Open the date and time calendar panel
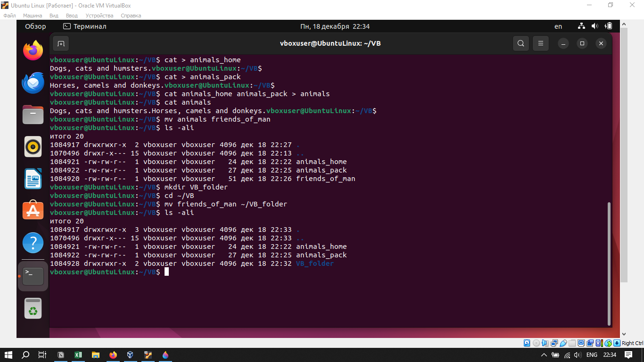The height and width of the screenshot is (362, 644). click(x=335, y=26)
